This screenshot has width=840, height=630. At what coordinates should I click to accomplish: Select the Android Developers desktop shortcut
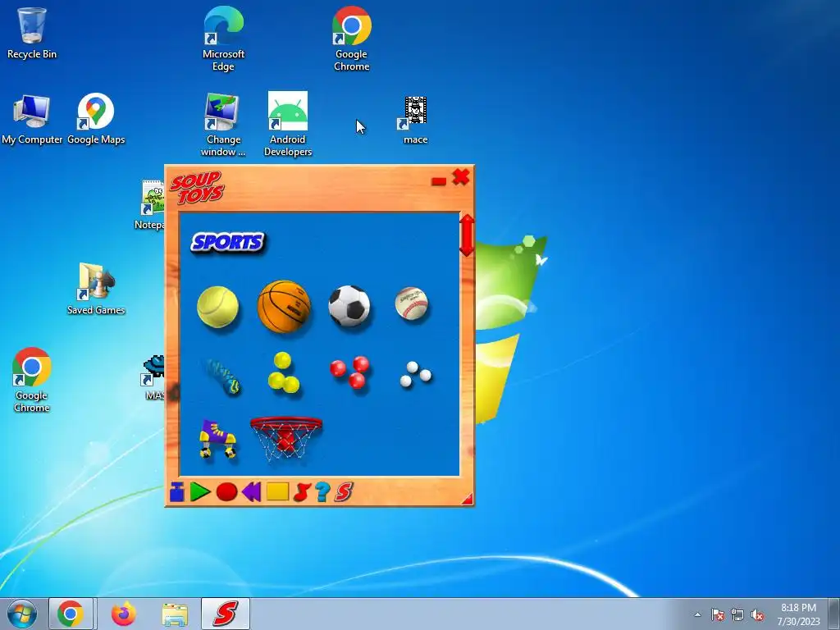point(288,125)
